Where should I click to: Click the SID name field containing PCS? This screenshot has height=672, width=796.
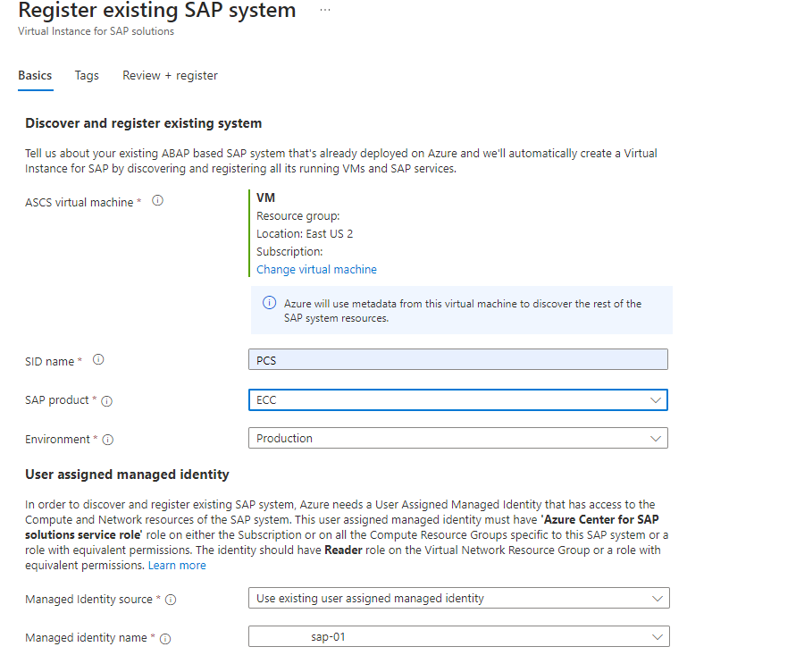457,359
